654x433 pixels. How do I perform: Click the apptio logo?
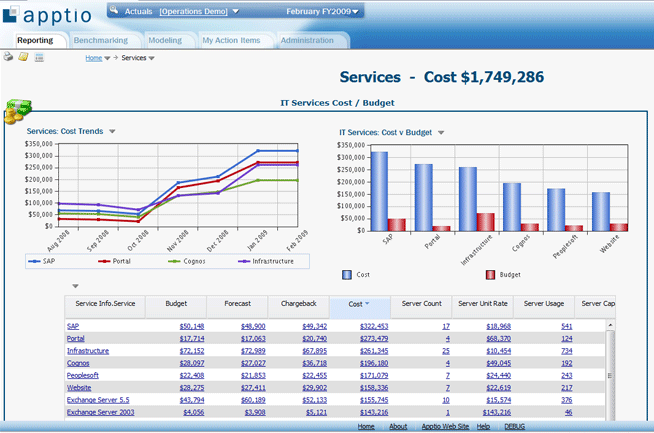(x=47, y=15)
